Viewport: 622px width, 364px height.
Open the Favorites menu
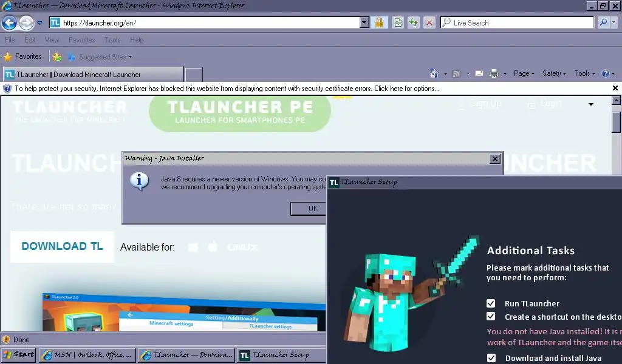(82, 40)
